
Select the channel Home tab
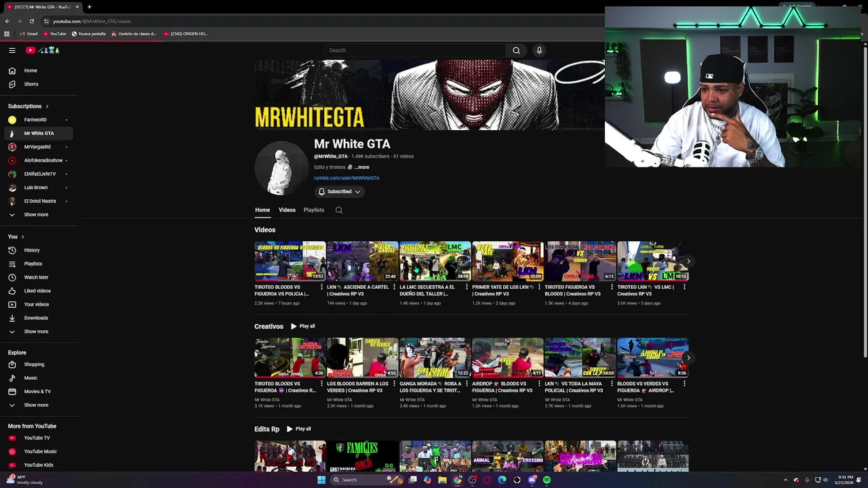tap(262, 210)
